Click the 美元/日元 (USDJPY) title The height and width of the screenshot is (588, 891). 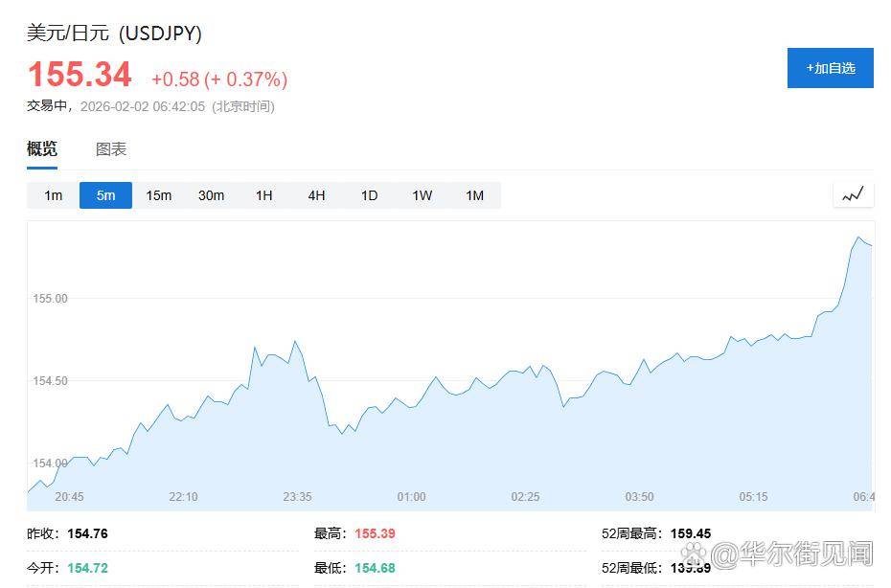tap(114, 33)
